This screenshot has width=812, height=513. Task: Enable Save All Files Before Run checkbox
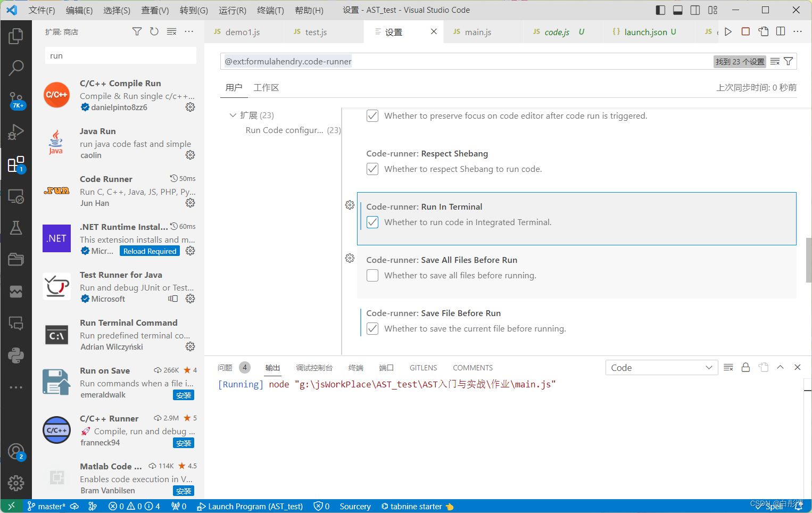click(x=372, y=276)
